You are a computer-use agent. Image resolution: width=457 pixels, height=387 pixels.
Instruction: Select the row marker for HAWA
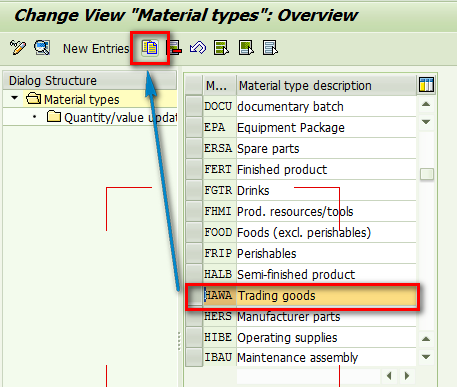[194, 295]
